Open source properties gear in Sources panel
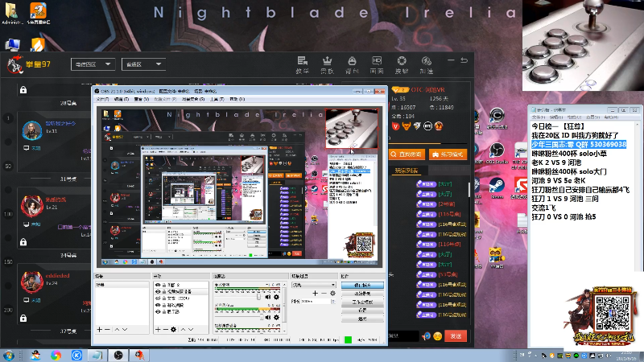The image size is (644, 362). [x=173, y=329]
